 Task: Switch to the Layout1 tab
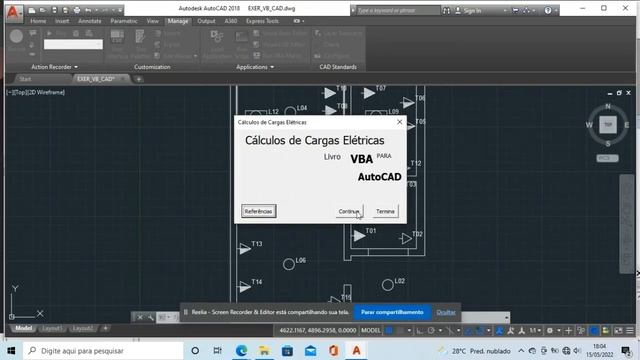pos(52,329)
